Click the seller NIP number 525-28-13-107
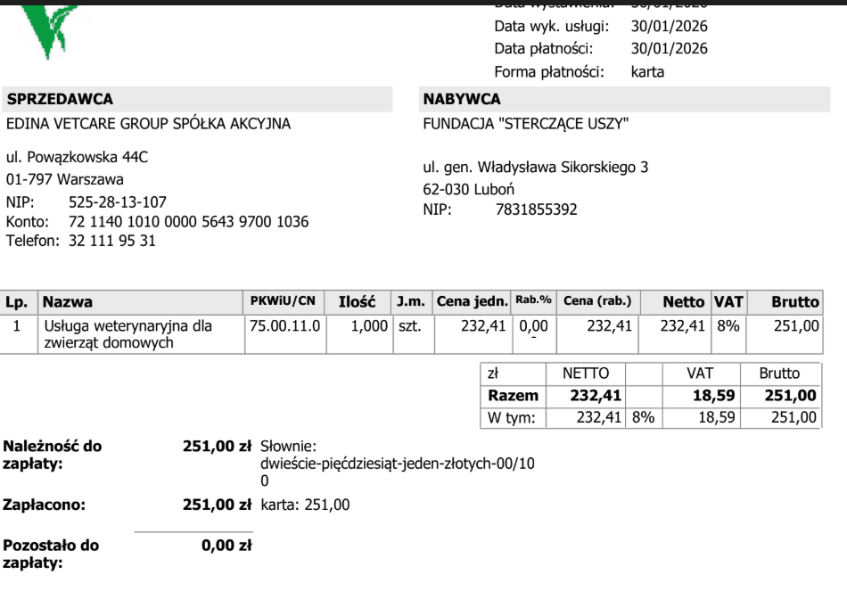 point(117,201)
